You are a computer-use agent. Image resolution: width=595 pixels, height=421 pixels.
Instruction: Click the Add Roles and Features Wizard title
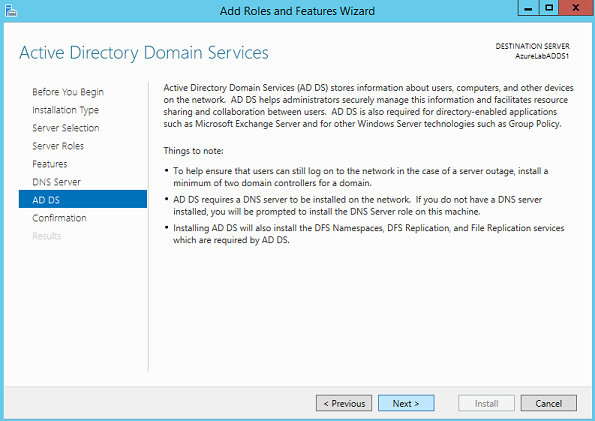[x=297, y=11]
